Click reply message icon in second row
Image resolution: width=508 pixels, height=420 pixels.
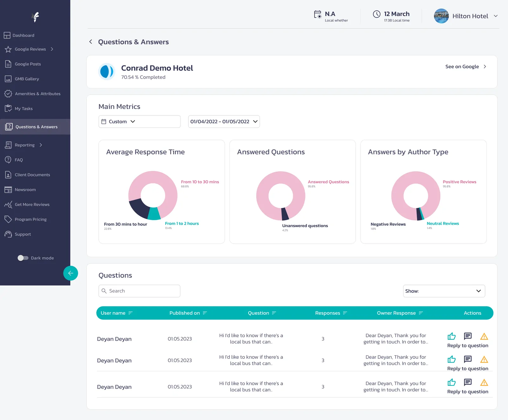(x=468, y=359)
